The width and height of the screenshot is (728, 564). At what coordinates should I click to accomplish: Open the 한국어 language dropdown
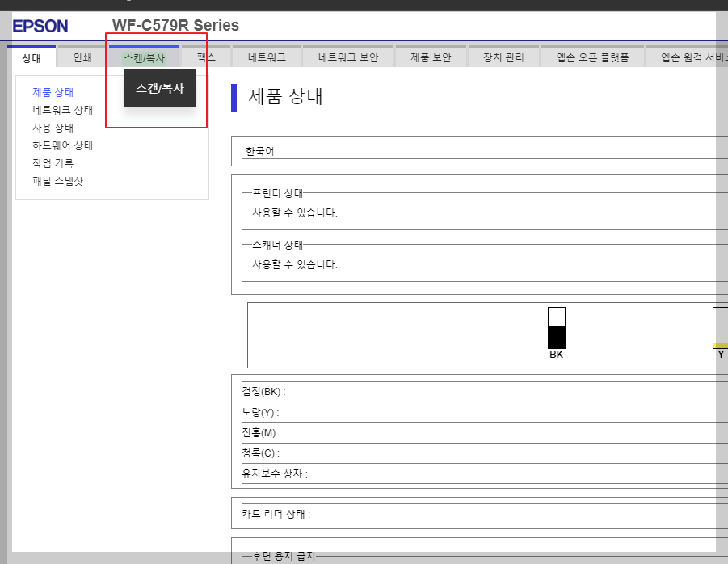coord(485,152)
